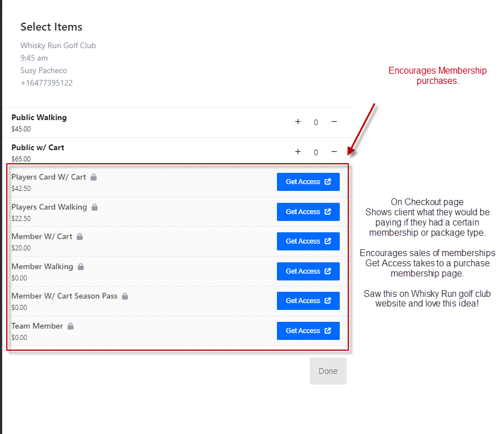Viewport: 504px width, 434px height.
Task: Increase Public Walking quantity with plus icon
Action: point(298,122)
